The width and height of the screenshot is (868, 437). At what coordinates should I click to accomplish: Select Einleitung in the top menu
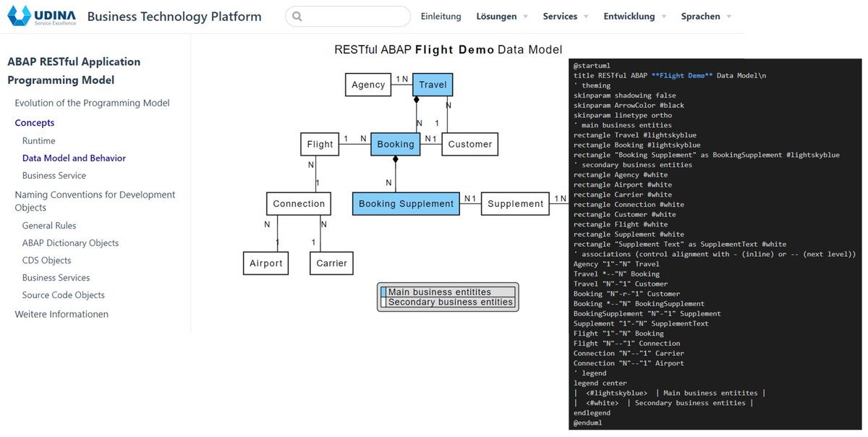pyautogui.click(x=441, y=16)
